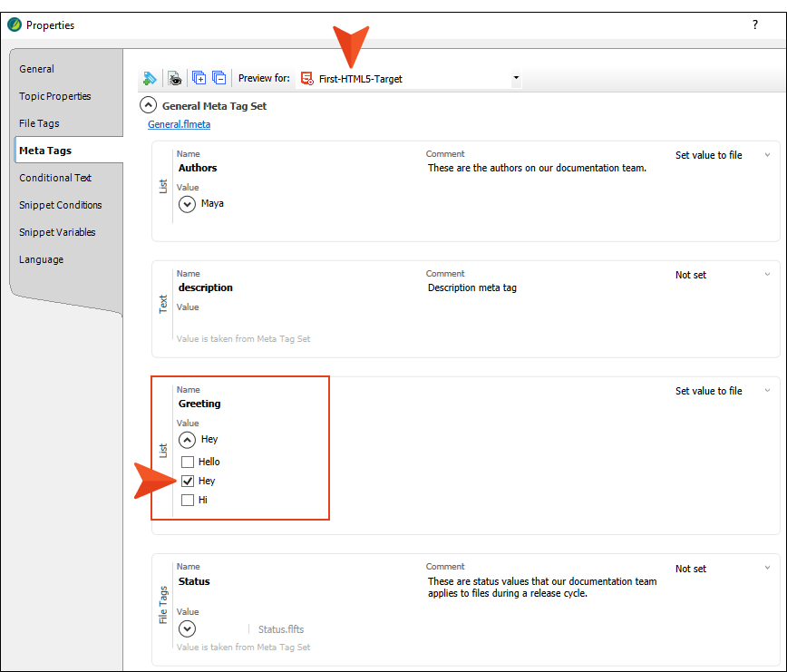Click the meta tag add icon in toolbar
Image resolution: width=787 pixels, height=672 pixels.
tap(150, 78)
